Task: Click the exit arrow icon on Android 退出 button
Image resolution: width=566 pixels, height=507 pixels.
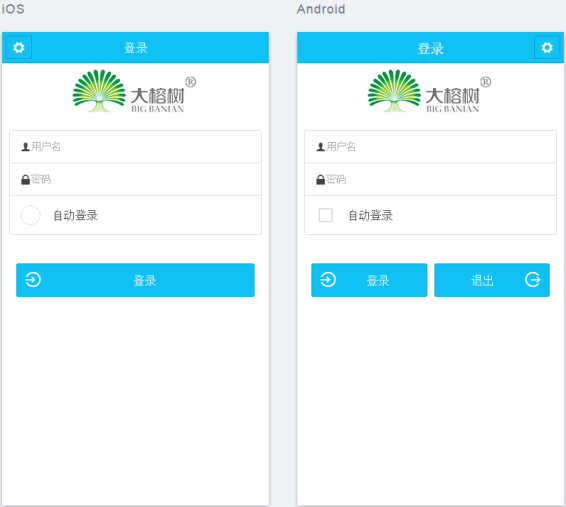Action: [532, 280]
